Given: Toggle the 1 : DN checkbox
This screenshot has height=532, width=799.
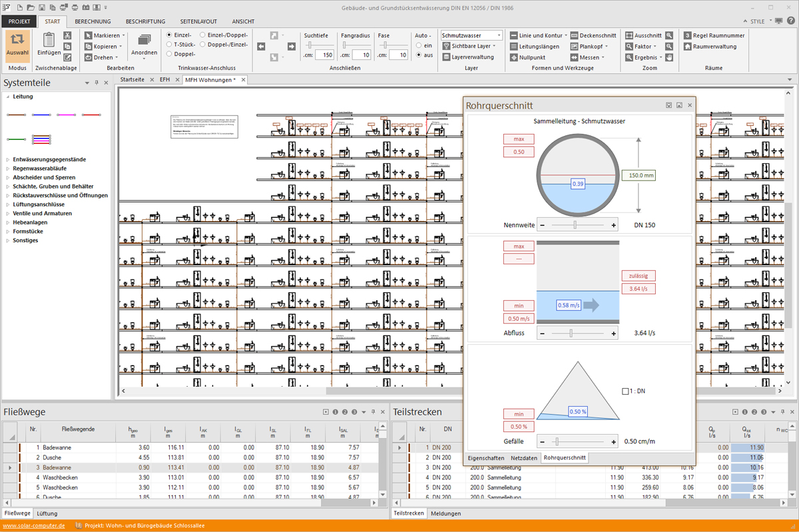Looking at the screenshot, I should click(625, 392).
